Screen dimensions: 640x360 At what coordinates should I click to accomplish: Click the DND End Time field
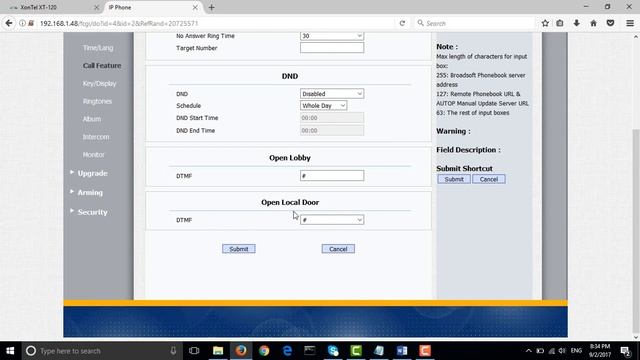tap(332, 130)
